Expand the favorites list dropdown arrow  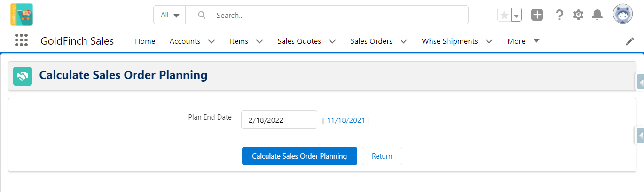(516, 15)
